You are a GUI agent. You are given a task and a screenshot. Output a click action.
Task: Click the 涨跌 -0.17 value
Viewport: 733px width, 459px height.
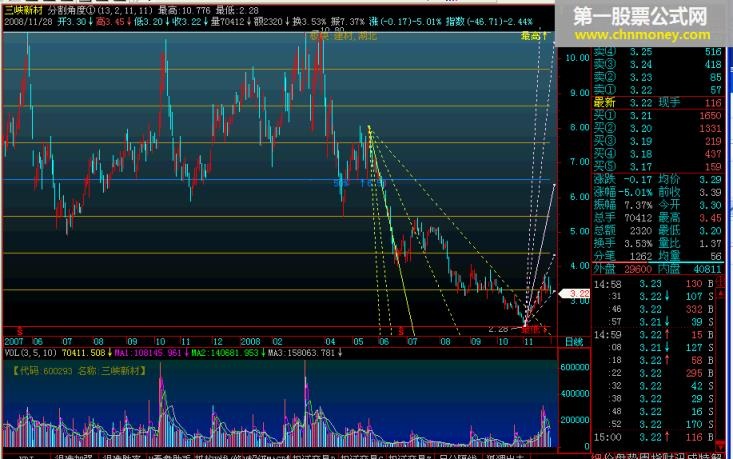[638, 179]
